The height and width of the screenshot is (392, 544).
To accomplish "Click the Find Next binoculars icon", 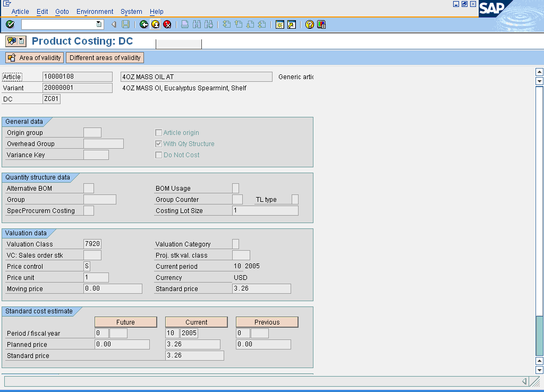I will 208,24.
